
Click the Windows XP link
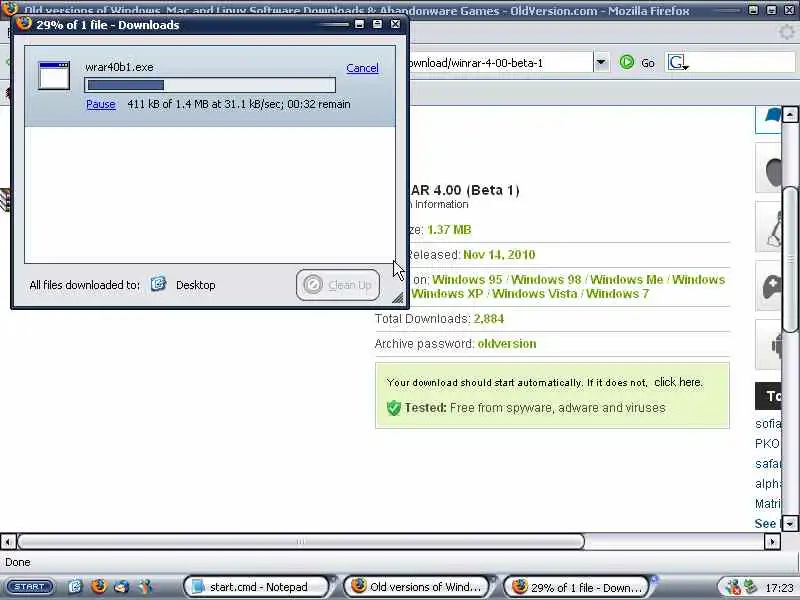pos(447,294)
